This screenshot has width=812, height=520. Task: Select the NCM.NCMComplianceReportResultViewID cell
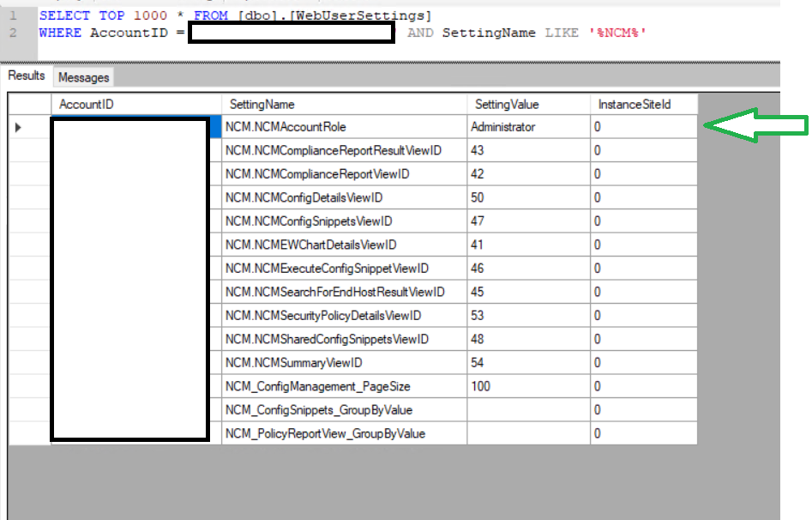(x=345, y=150)
